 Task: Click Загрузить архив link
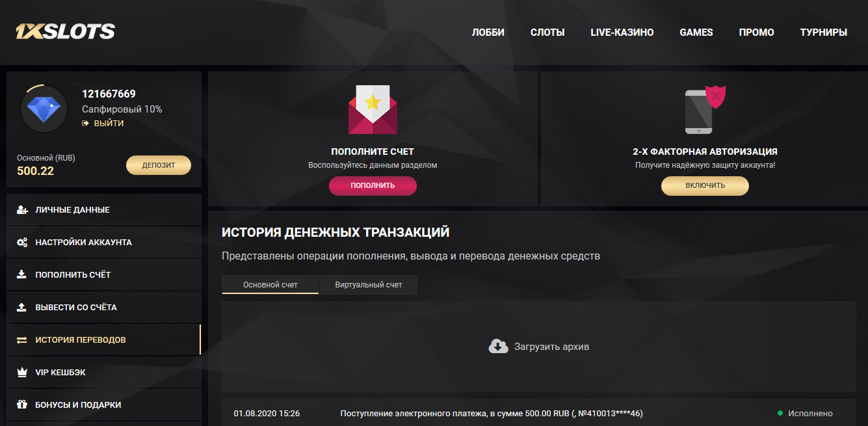(551, 347)
